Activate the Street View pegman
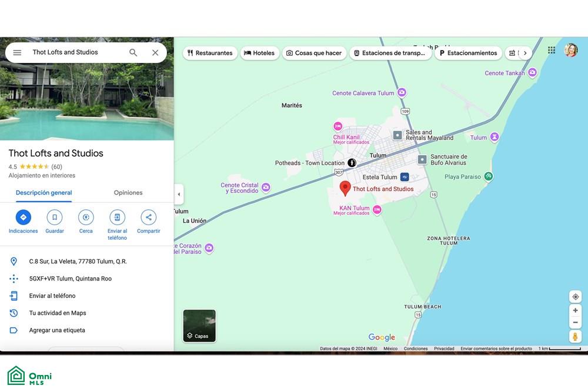 (x=575, y=336)
